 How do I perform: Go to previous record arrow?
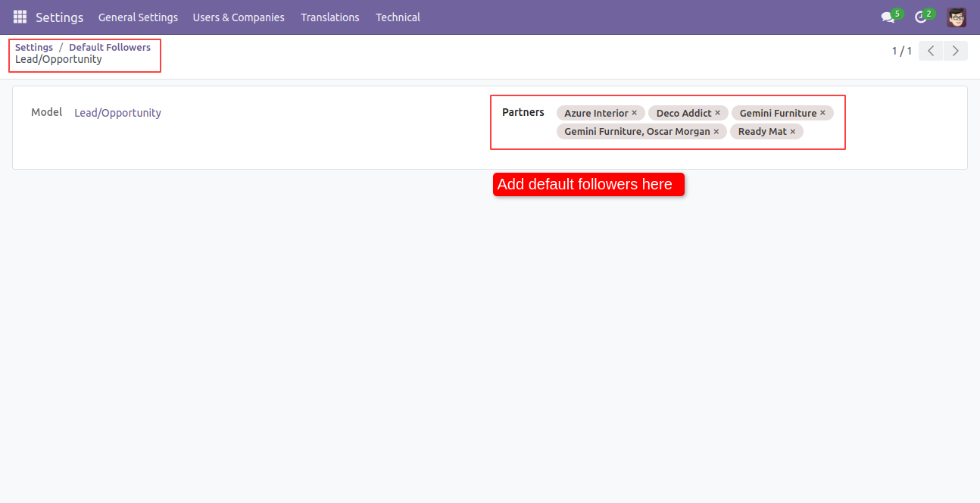click(x=931, y=51)
